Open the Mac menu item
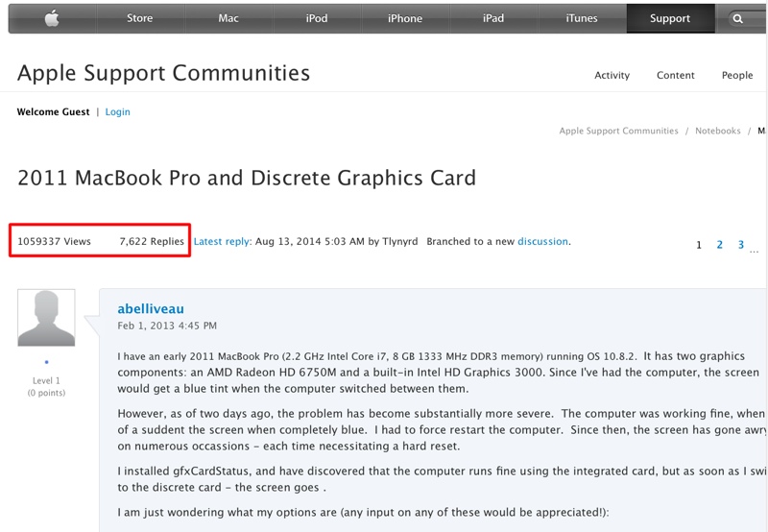The image size is (768, 532). coord(228,18)
